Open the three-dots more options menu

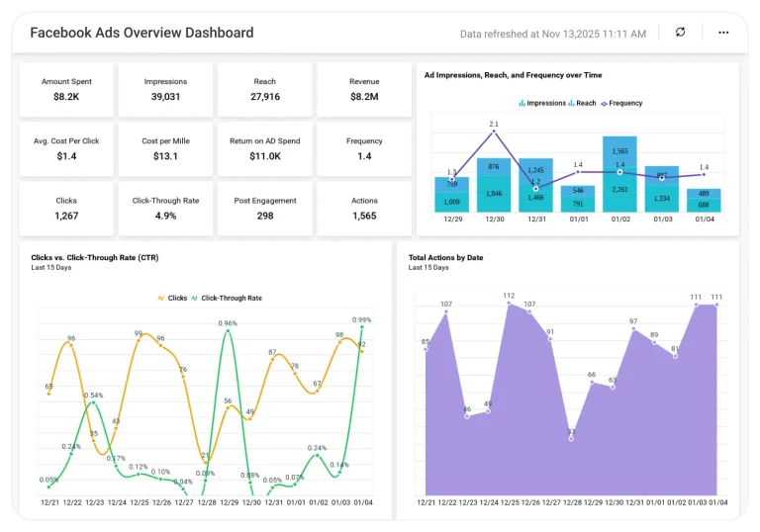723,33
